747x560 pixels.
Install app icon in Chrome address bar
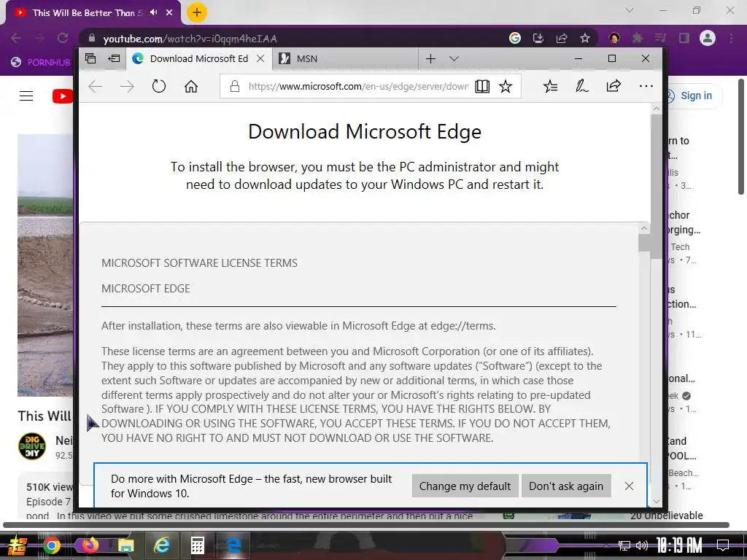(x=538, y=38)
